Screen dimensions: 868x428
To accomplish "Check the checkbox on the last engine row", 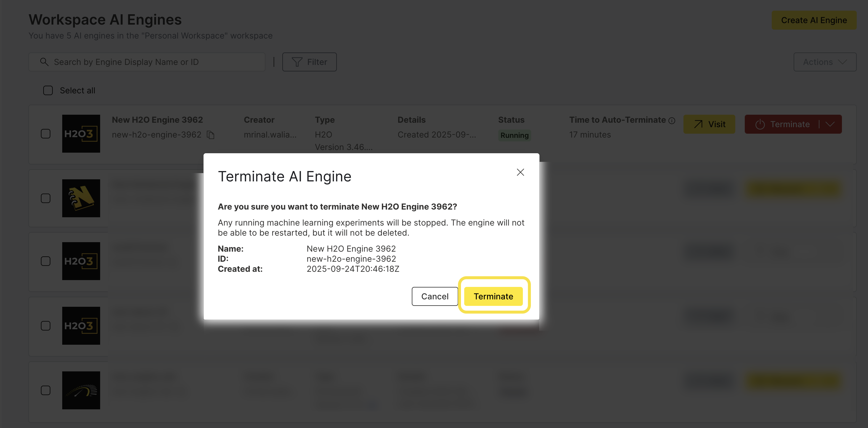I will point(46,390).
